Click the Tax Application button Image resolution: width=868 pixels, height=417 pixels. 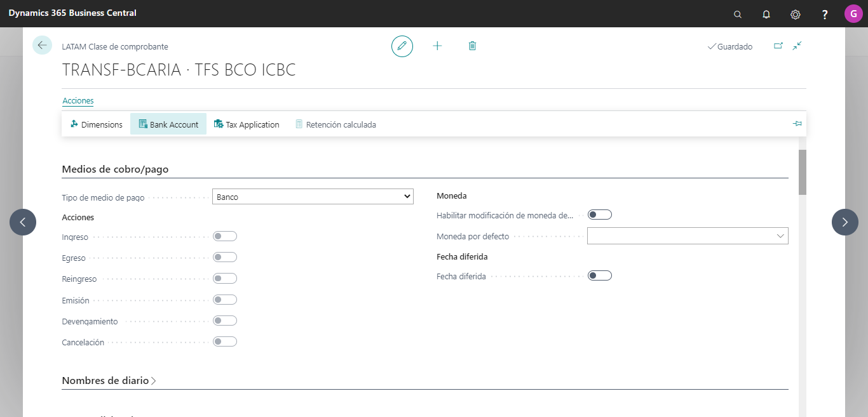247,124
